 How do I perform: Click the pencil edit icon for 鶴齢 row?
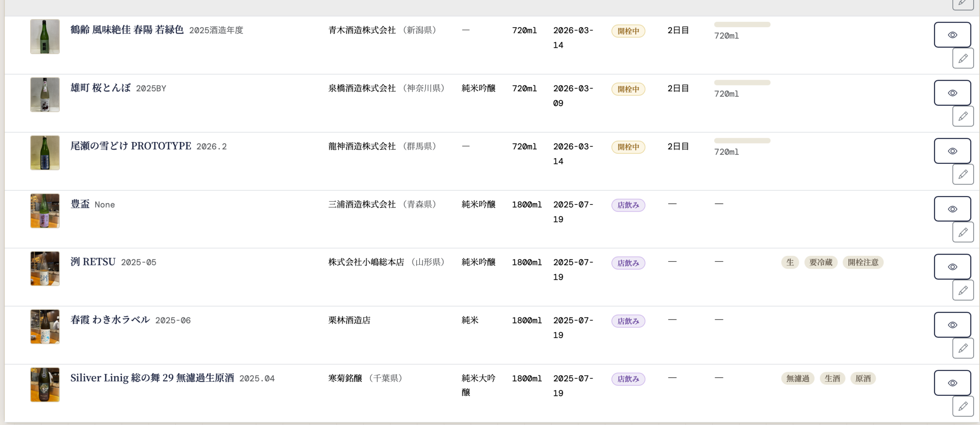[x=963, y=58]
